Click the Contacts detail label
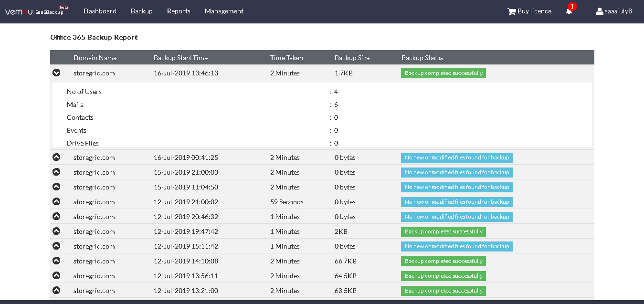This screenshot has height=304, width=644. [x=80, y=117]
